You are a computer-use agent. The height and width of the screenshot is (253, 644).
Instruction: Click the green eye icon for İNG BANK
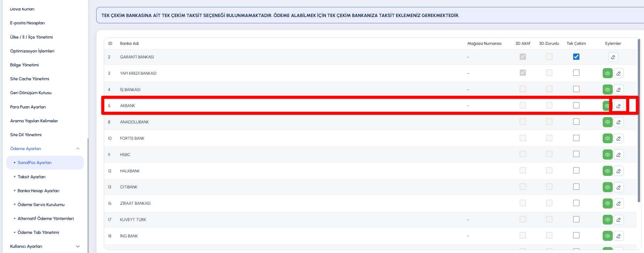608,236
